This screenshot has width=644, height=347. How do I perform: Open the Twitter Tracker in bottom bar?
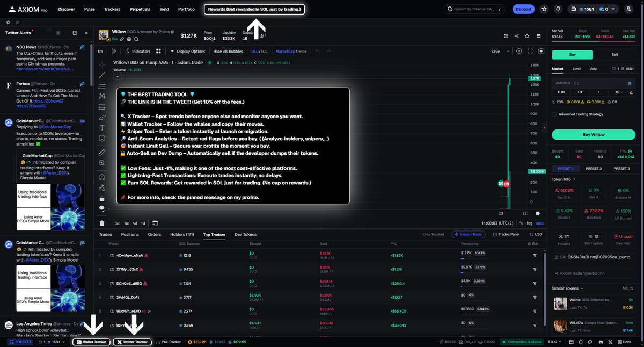pyautogui.click(x=132, y=342)
